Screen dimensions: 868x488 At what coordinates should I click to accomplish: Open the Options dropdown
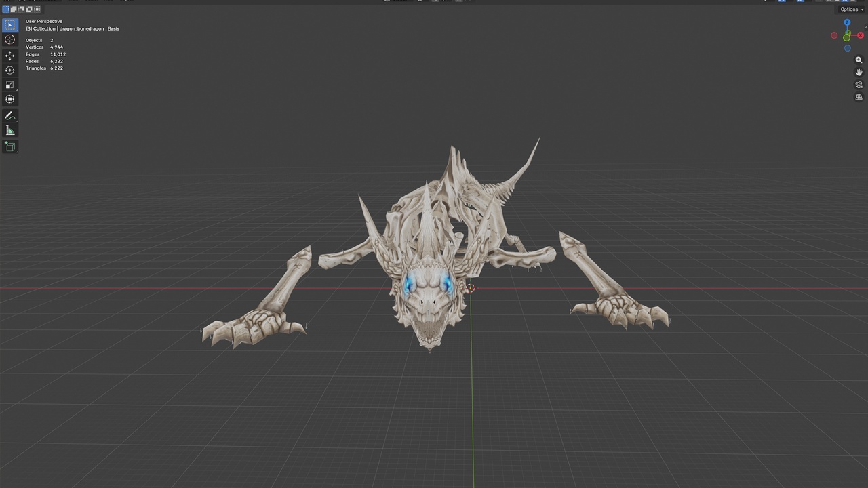[852, 9]
